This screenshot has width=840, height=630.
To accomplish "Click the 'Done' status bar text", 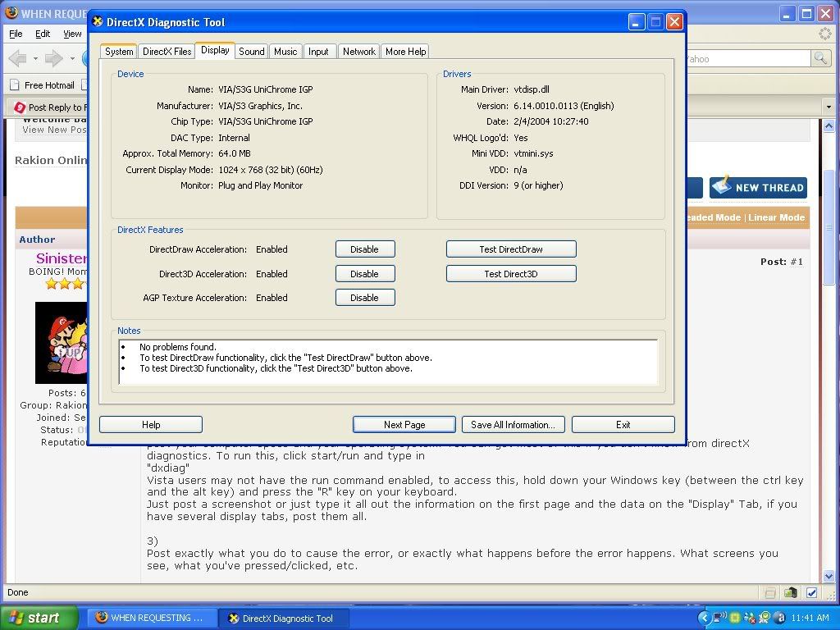I will pyautogui.click(x=18, y=592).
